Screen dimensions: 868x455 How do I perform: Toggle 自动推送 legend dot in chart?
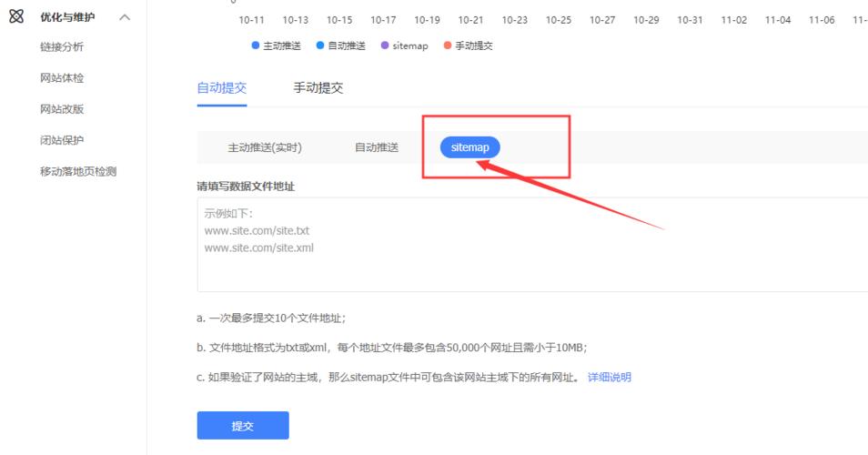[x=320, y=45]
